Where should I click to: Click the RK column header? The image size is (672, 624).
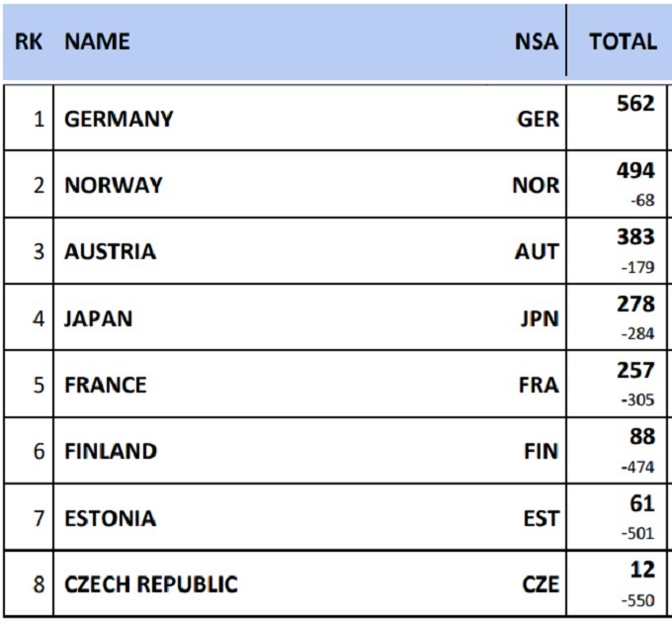point(29,42)
